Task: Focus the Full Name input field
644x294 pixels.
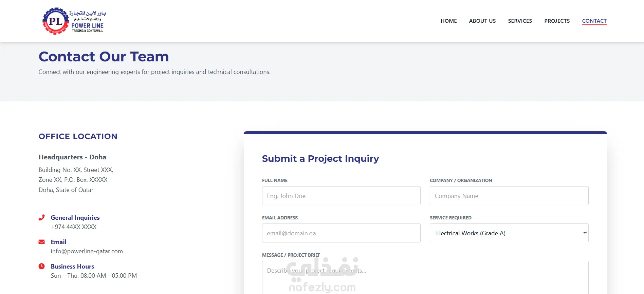Action: point(341,196)
